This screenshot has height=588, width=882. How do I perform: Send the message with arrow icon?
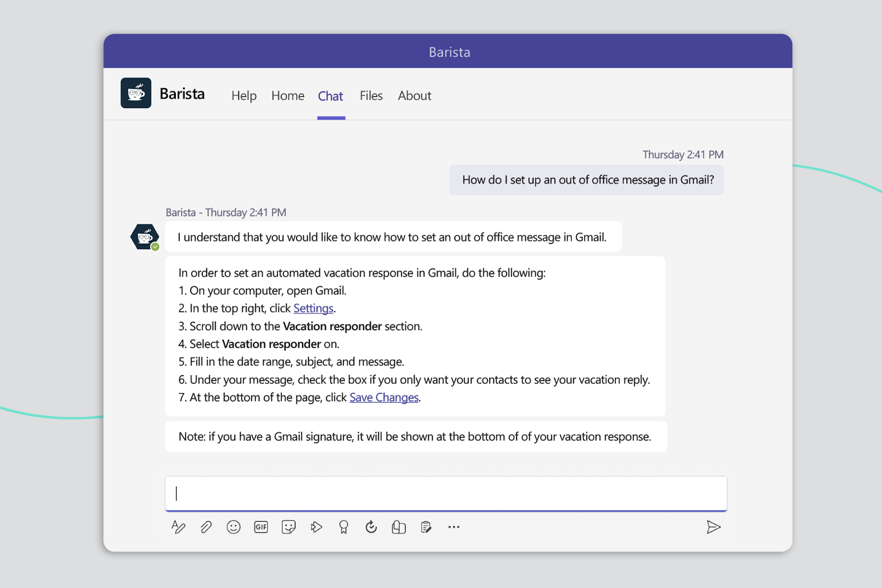point(713,527)
